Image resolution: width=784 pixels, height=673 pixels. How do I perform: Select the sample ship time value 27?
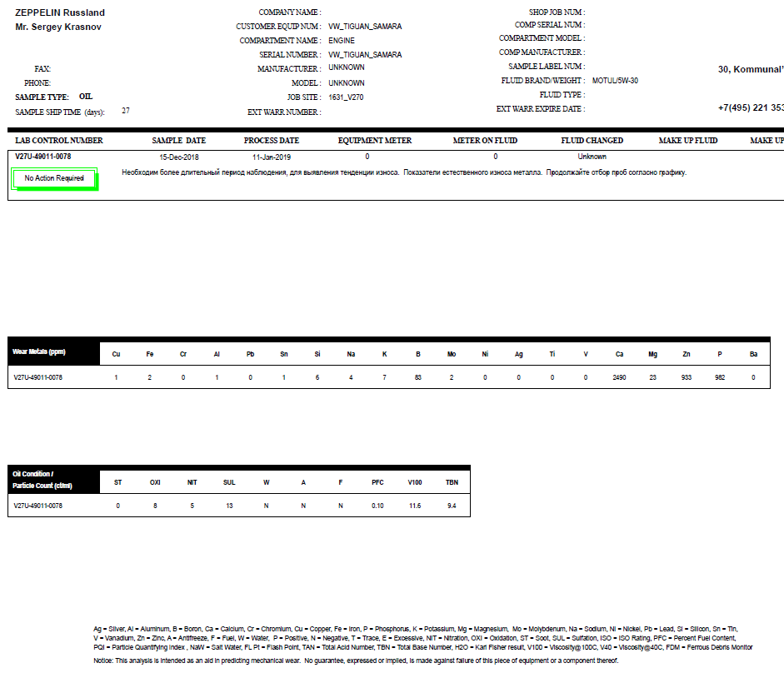pos(126,111)
